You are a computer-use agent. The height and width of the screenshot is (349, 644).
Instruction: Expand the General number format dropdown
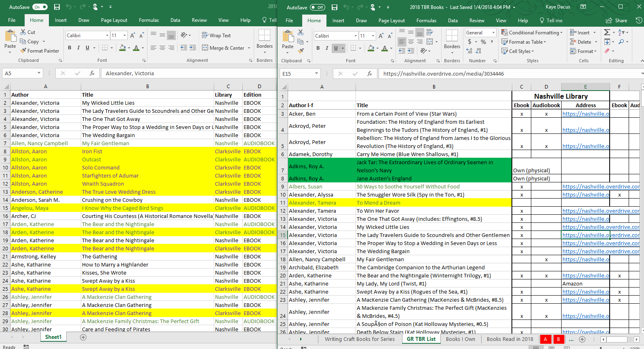click(x=493, y=33)
